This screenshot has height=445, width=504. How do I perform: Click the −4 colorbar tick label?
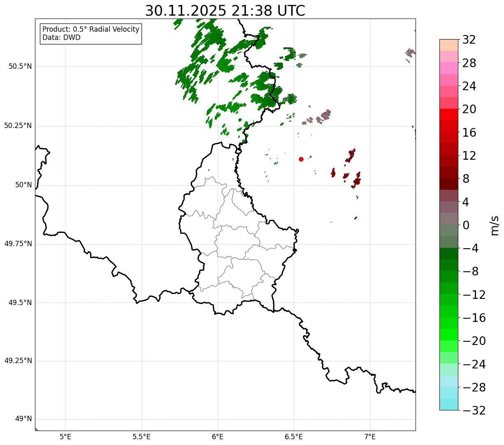471,249
